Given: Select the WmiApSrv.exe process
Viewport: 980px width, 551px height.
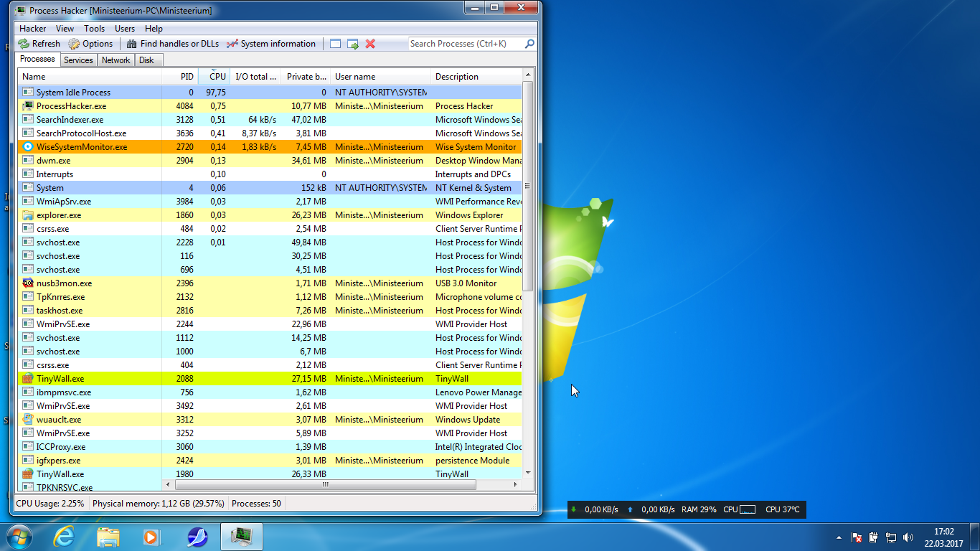Looking at the screenshot, I should pyautogui.click(x=270, y=202).
